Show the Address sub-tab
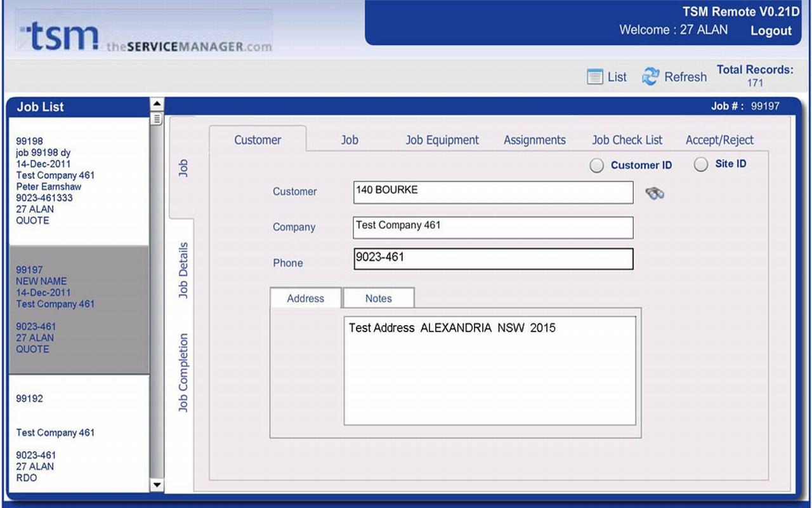 (306, 298)
